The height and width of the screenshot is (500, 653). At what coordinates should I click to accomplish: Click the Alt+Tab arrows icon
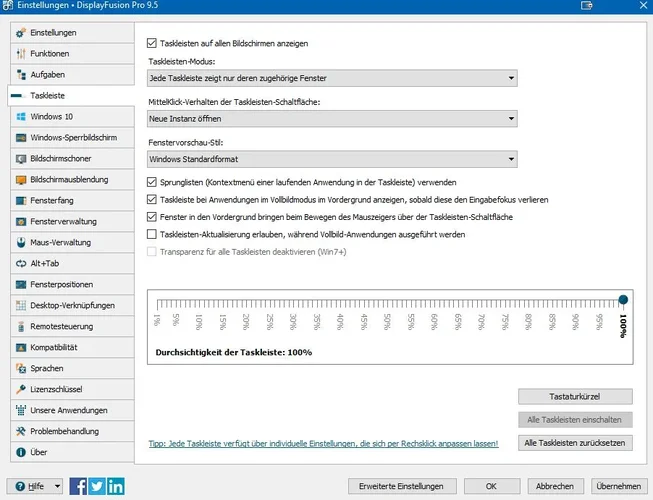tap(21, 264)
